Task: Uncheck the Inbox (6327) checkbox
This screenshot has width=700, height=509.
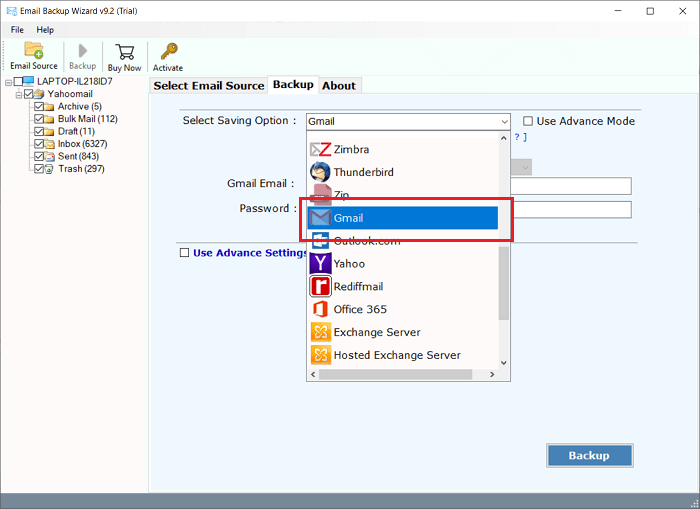Action: pos(39,144)
